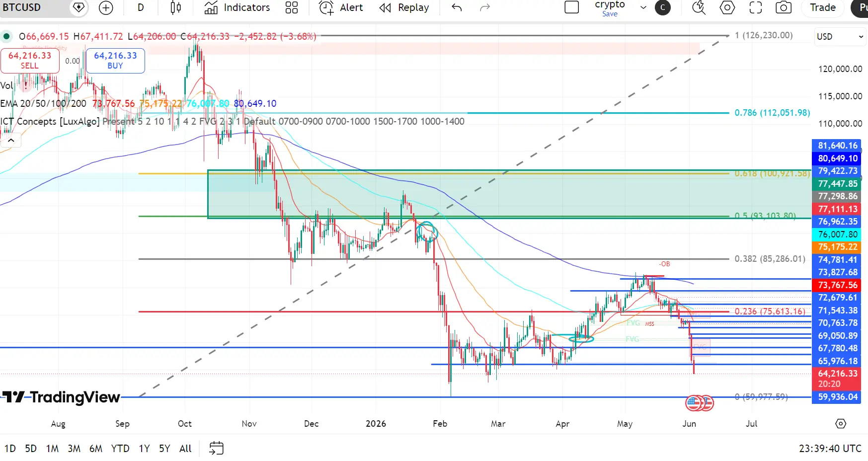Change the D timeframe interval
868x461 pixels.
141,7
